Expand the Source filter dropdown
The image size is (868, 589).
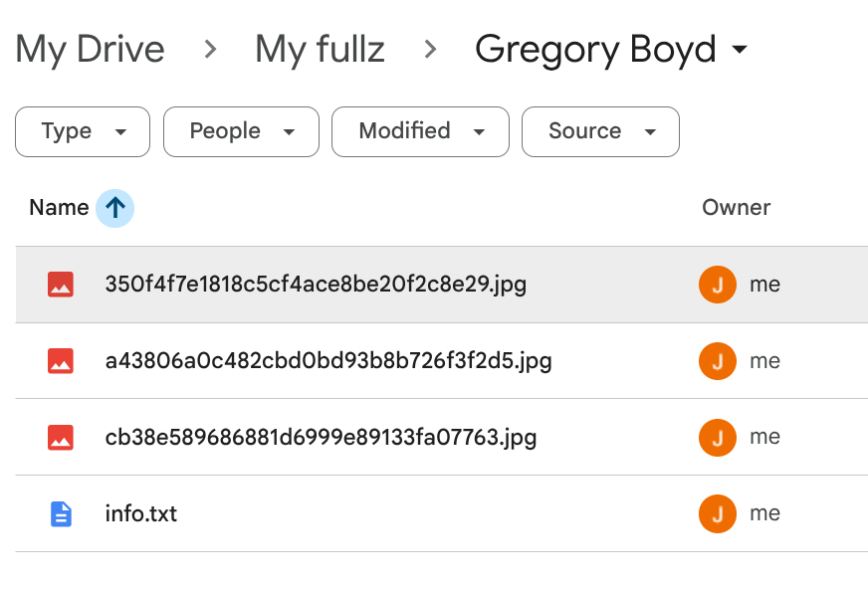(x=600, y=131)
